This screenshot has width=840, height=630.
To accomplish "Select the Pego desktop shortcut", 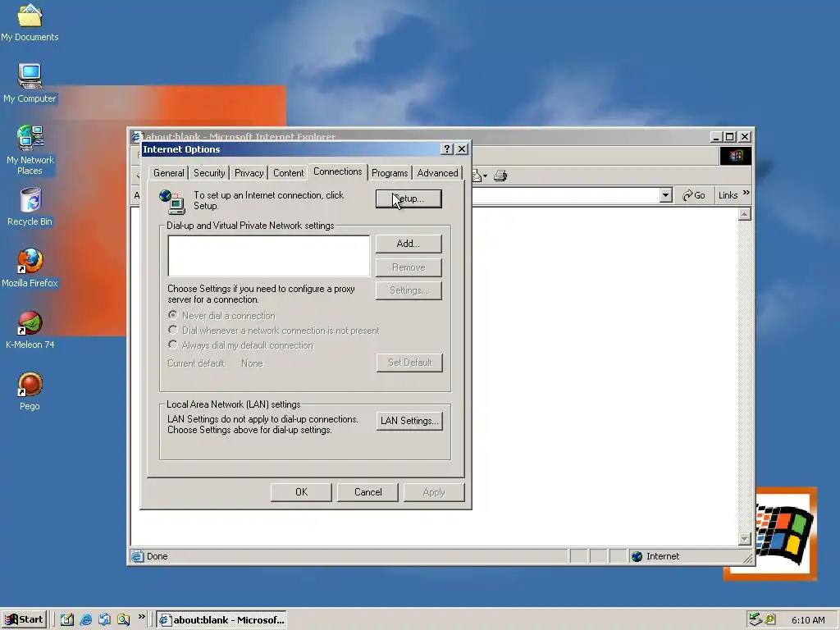I will click(x=30, y=391).
